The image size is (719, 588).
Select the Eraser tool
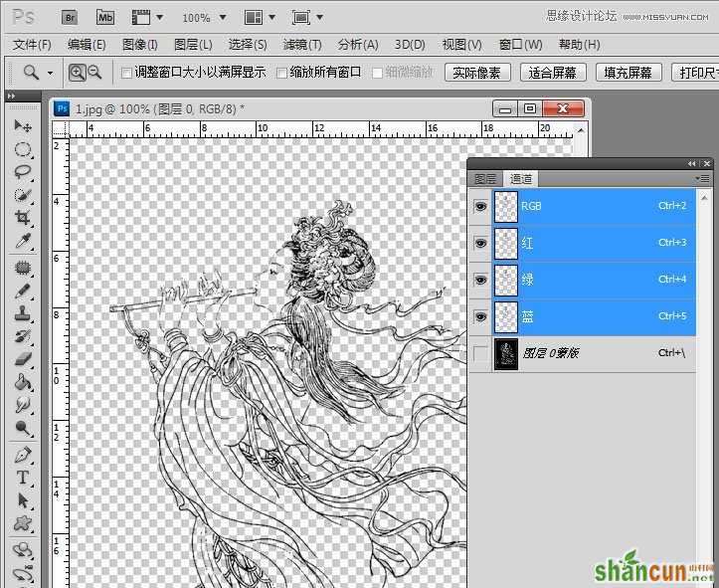23,359
